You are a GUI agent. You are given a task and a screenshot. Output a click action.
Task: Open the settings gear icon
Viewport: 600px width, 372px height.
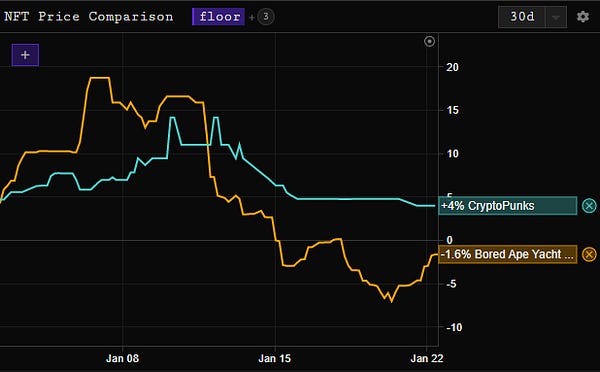coord(582,17)
